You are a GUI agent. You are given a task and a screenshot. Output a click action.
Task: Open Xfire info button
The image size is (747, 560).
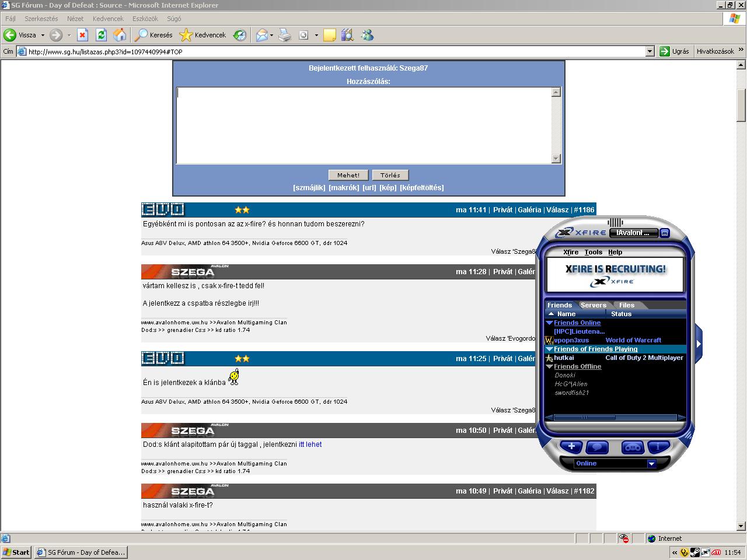point(658,447)
